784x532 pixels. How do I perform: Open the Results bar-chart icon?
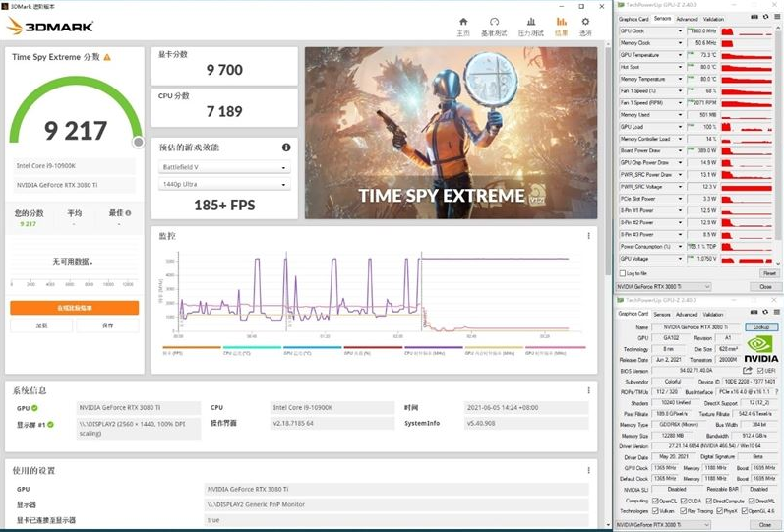561,24
